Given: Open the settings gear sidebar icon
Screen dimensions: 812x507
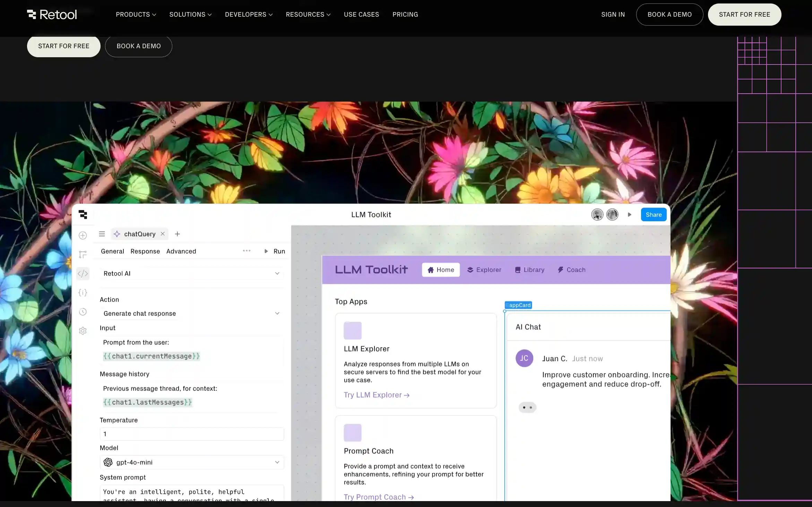Looking at the screenshot, I should pos(83,331).
